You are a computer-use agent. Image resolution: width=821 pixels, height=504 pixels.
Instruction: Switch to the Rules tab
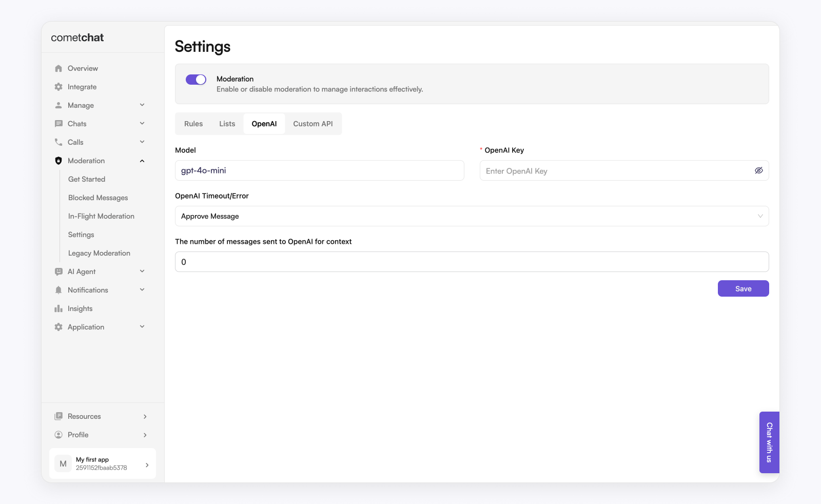tap(193, 124)
